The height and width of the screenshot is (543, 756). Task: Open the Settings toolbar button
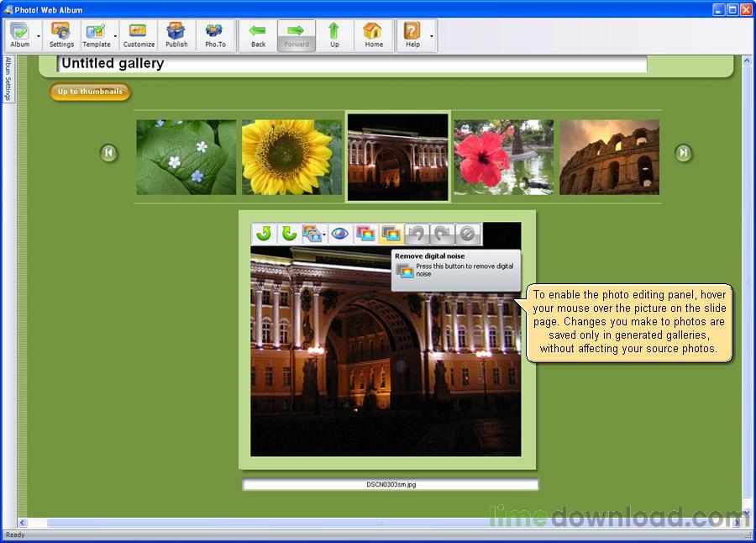click(x=61, y=35)
